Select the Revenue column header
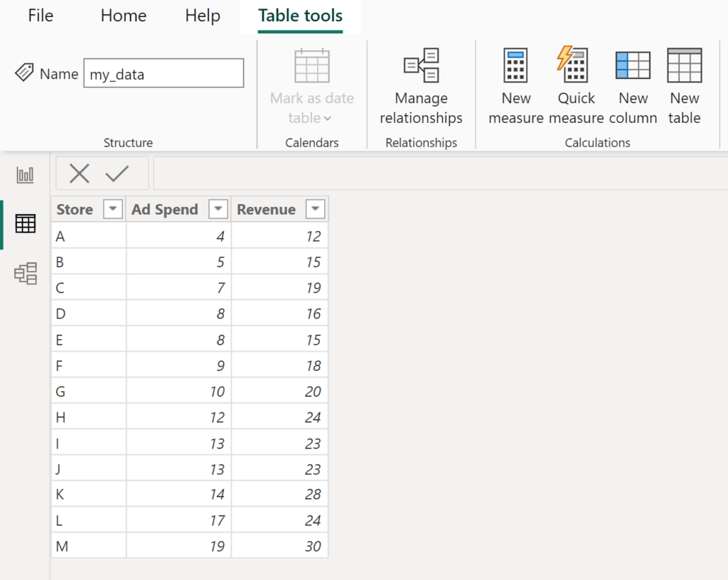The height and width of the screenshot is (580, 728). (267, 209)
